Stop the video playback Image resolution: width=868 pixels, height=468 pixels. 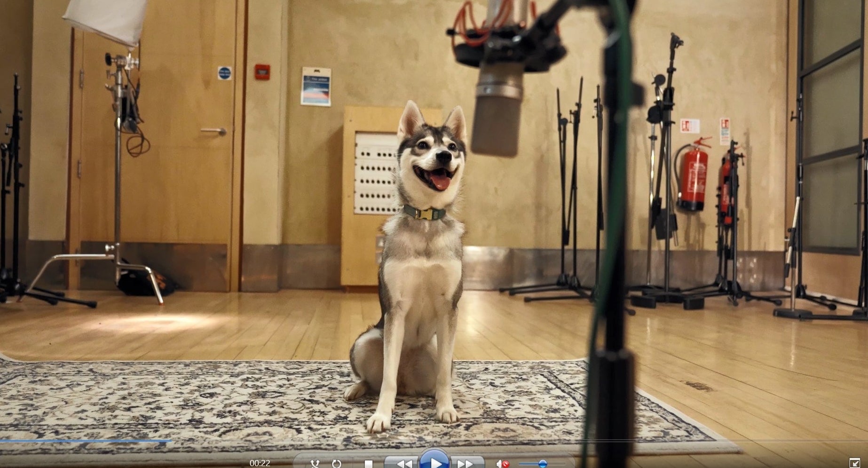click(x=369, y=464)
